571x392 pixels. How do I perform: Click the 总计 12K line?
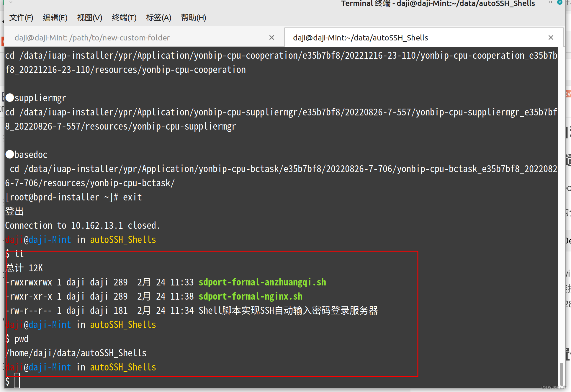24,268
